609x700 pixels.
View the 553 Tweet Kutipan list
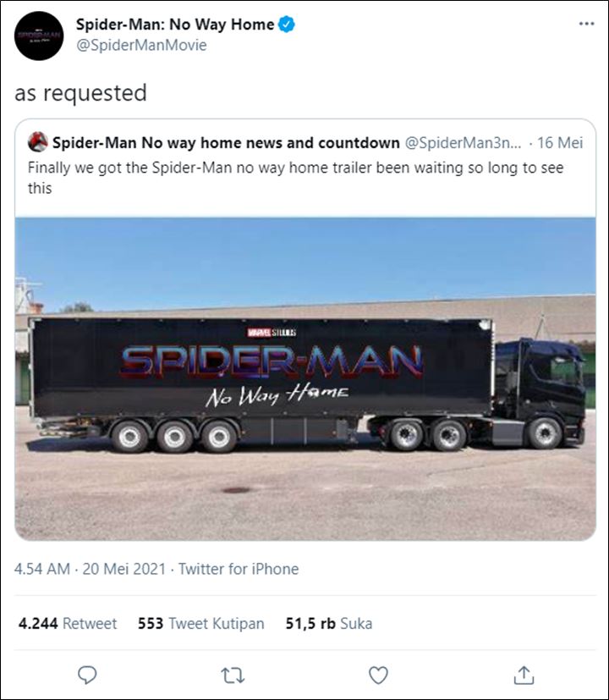200,623
